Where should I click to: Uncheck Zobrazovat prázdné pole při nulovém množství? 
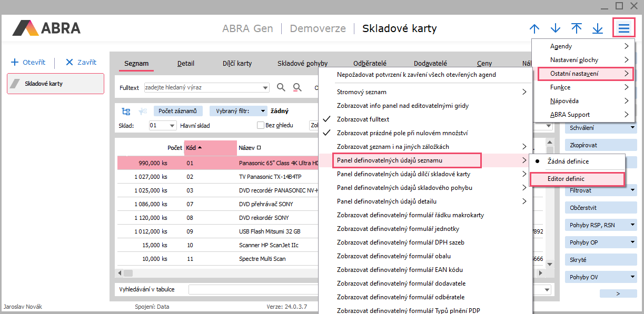click(x=425, y=133)
